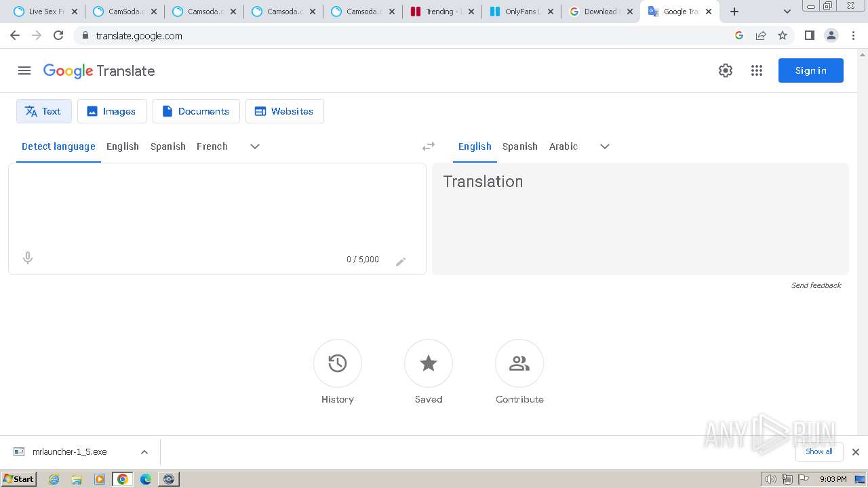Toggle the browser side panel
Screen dimensions: 868x488
tap(809, 35)
